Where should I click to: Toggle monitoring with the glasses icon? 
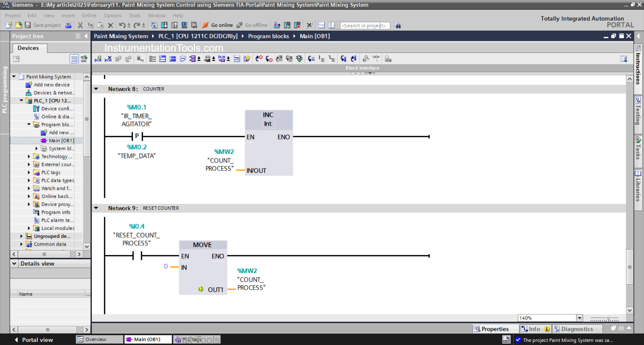[376, 59]
